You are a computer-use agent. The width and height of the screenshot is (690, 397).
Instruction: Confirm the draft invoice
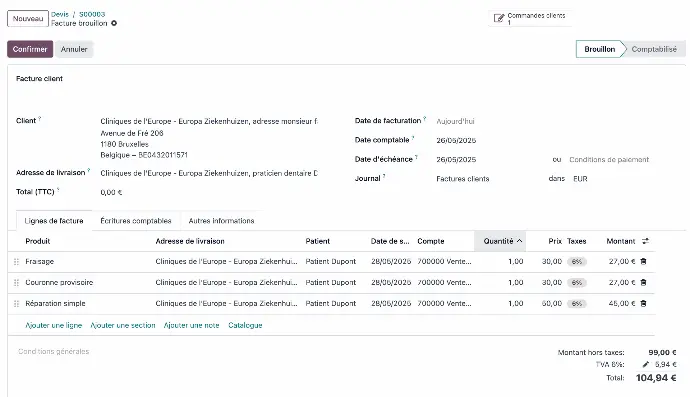[x=30, y=49]
